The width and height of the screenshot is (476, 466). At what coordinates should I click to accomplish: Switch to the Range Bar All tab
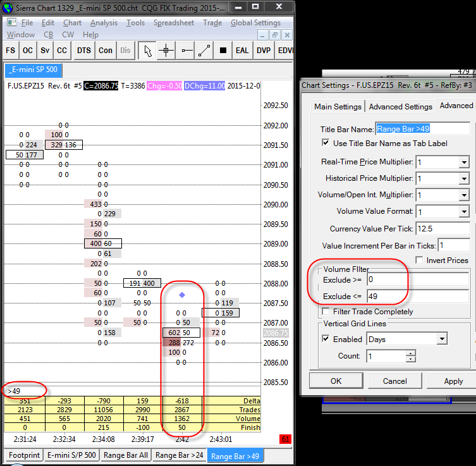point(126,455)
